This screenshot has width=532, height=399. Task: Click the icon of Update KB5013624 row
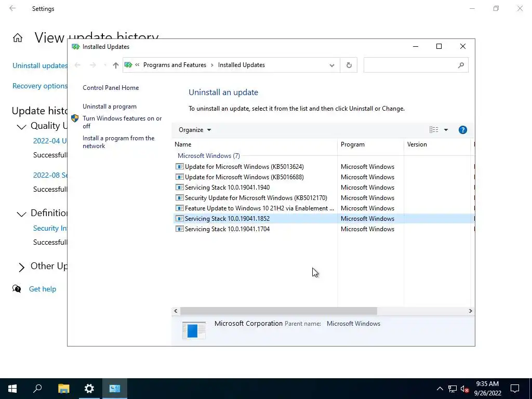pos(179,167)
